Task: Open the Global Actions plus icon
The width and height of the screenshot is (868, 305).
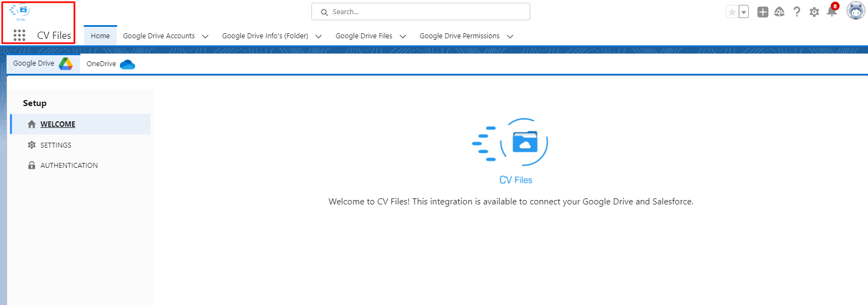Action: [763, 12]
